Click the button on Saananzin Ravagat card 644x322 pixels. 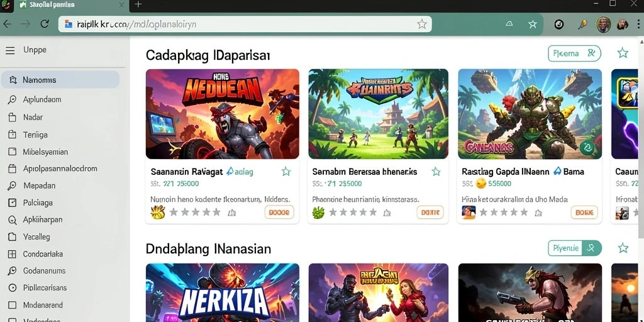click(x=279, y=213)
